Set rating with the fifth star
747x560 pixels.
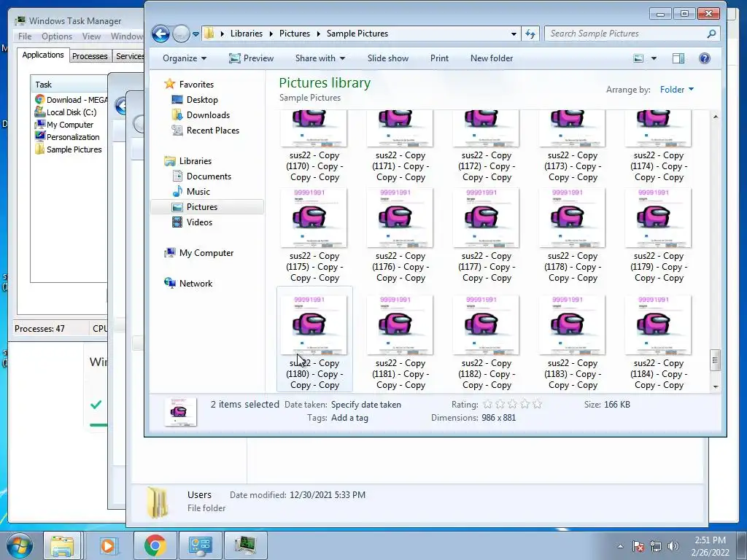[x=538, y=404]
